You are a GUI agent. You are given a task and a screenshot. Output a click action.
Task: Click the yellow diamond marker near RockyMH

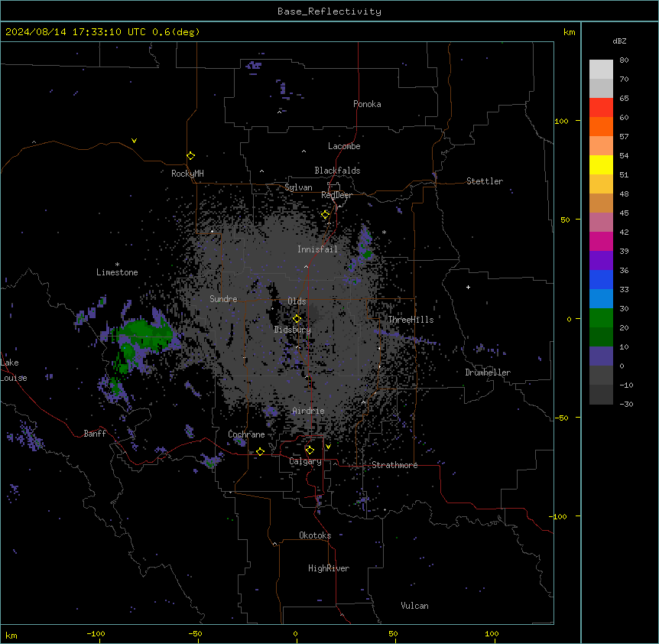click(190, 156)
